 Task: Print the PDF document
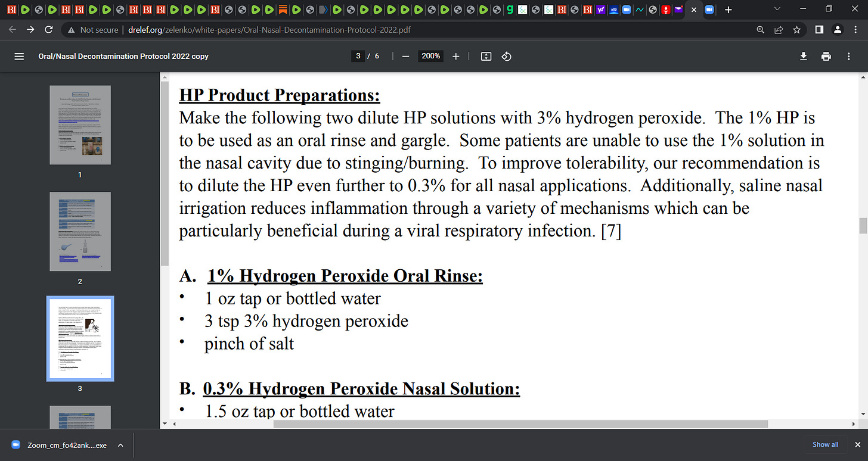(826, 56)
